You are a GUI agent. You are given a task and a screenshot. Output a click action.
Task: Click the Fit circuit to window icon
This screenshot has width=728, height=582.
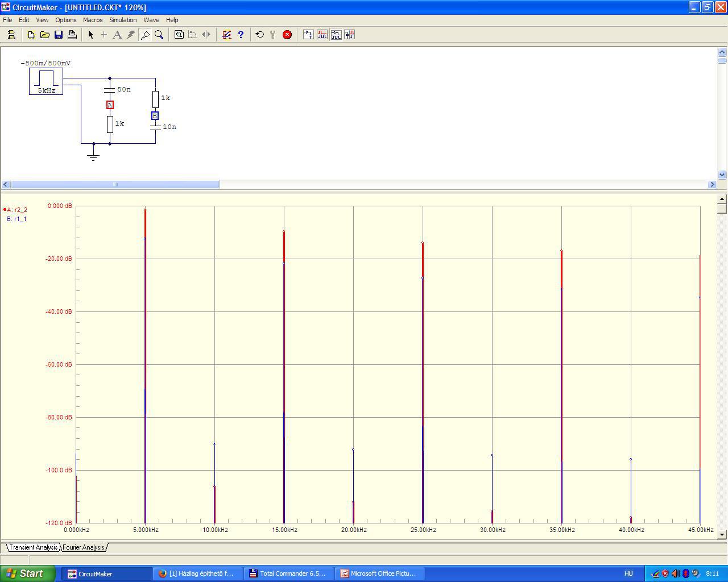point(179,35)
